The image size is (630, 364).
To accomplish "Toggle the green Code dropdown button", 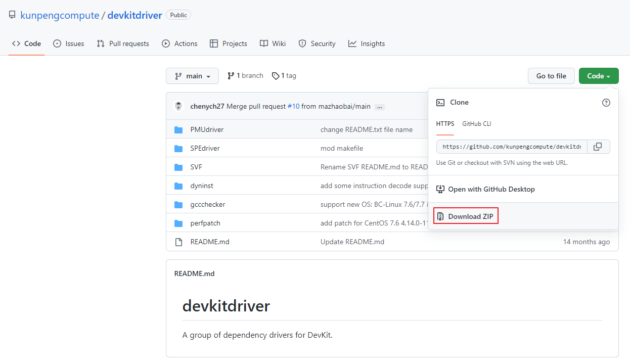I will (599, 76).
